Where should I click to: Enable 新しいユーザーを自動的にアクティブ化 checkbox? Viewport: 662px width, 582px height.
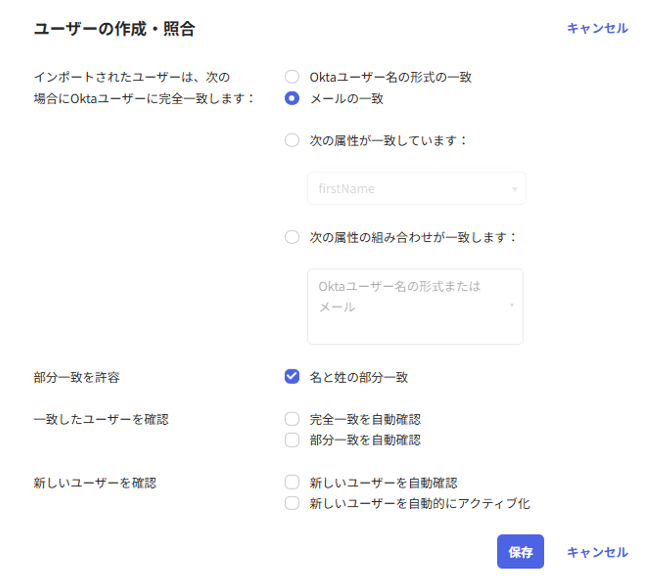(x=292, y=503)
